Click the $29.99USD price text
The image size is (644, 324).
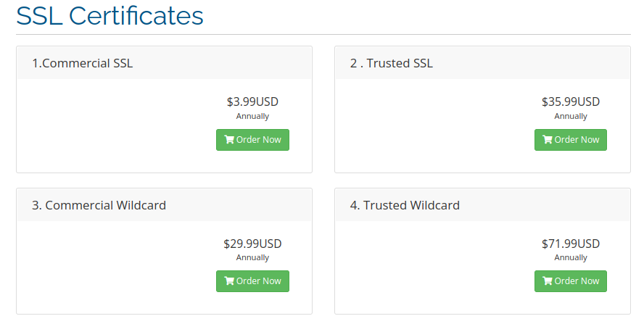click(x=252, y=244)
